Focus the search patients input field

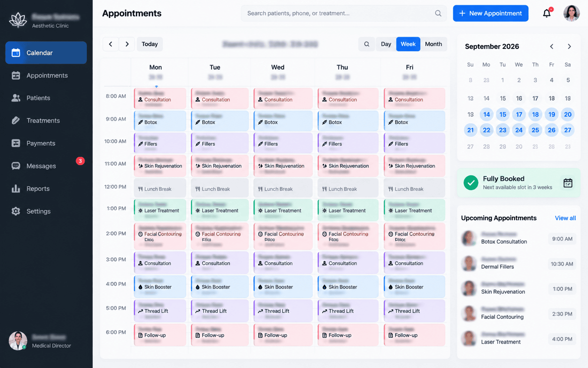(344, 13)
